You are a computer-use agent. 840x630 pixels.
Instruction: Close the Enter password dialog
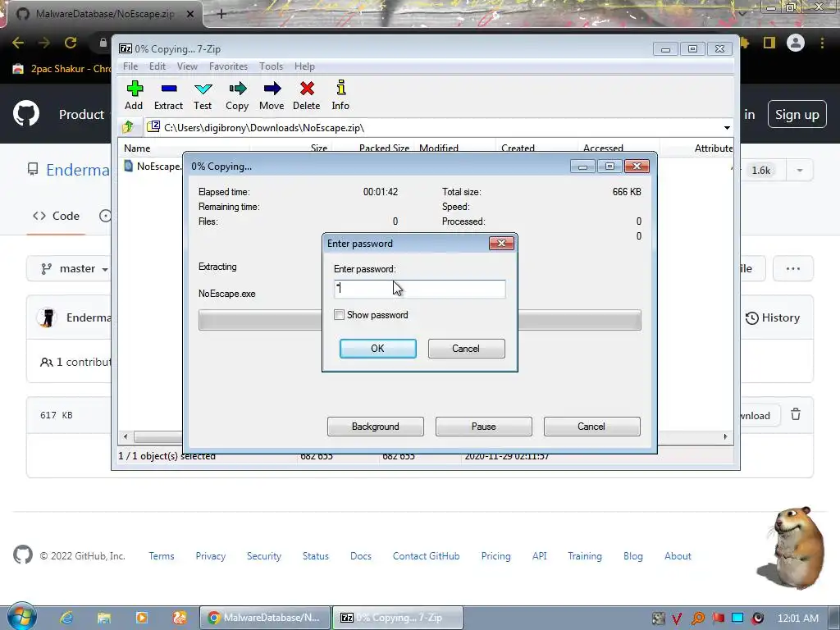click(501, 243)
